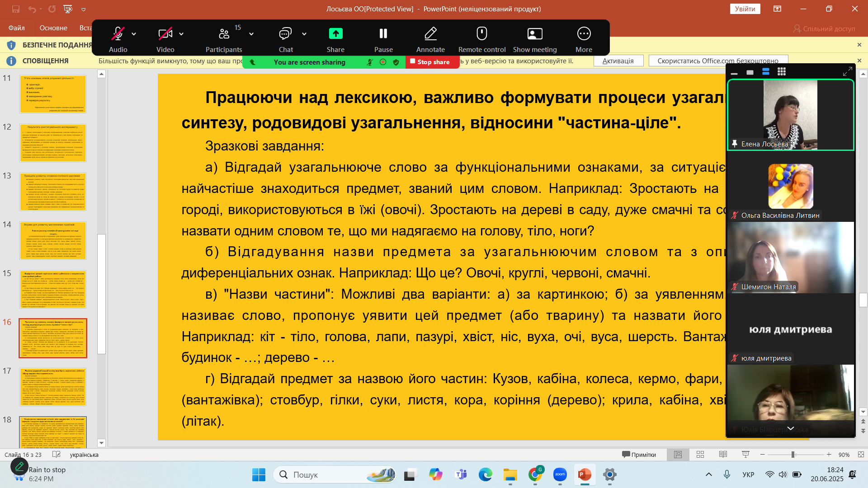This screenshot has height=488, width=868.
Task: Click the Активація button
Action: pyautogui.click(x=618, y=61)
